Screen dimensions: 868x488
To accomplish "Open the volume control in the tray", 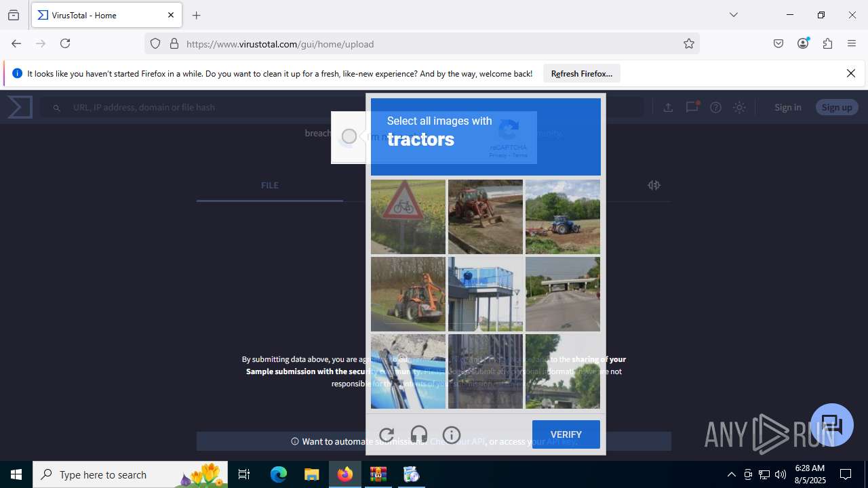I will [x=781, y=474].
